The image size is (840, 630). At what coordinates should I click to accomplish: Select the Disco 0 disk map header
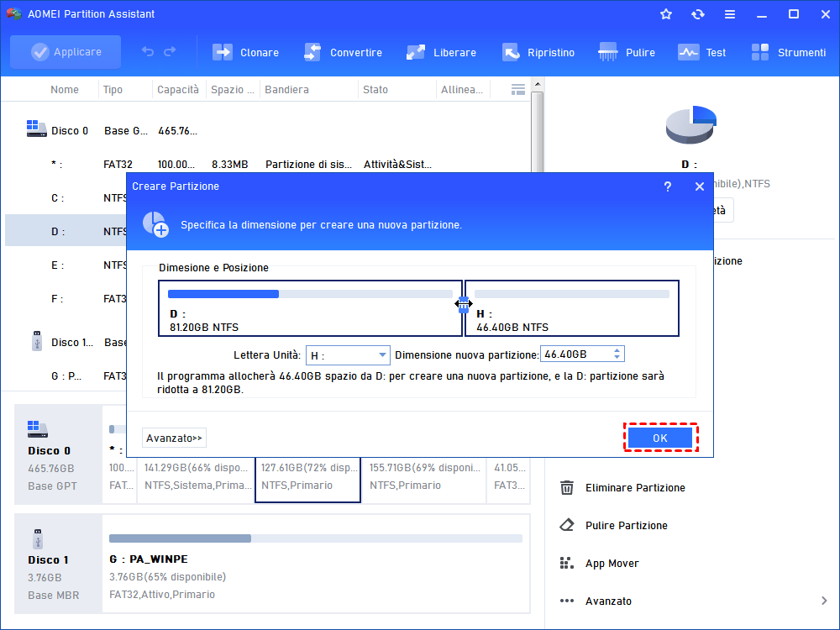(x=58, y=454)
